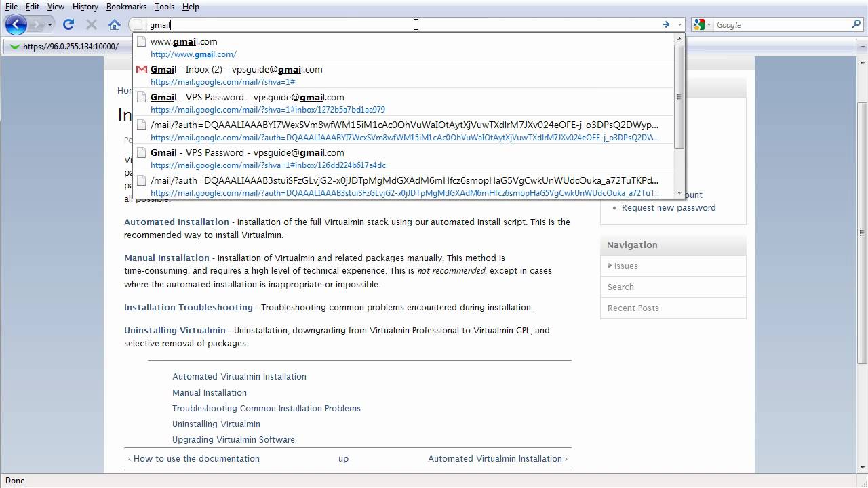Go to the Home page icon
Viewport: 868px width, 488px height.
[x=115, y=25]
